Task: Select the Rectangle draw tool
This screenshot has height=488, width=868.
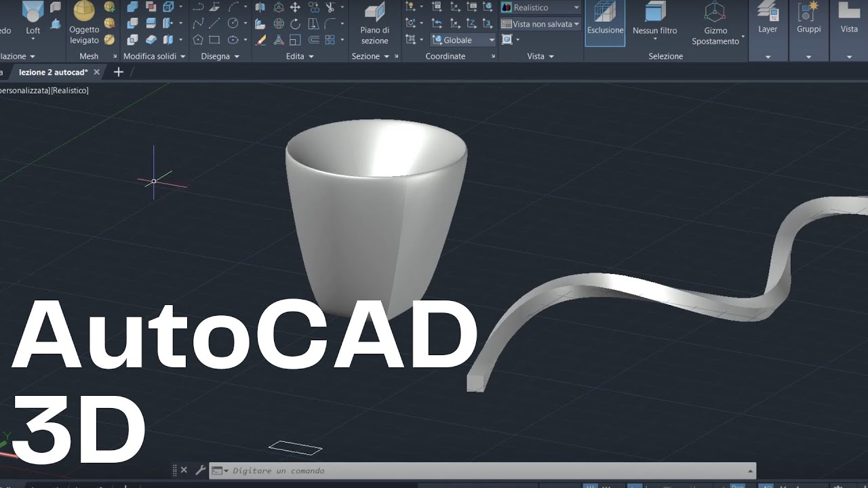Action: [x=214, y=40]
